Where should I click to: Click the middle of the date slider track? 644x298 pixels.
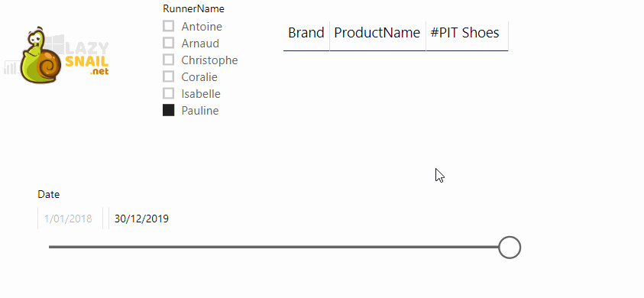[274, 247]
